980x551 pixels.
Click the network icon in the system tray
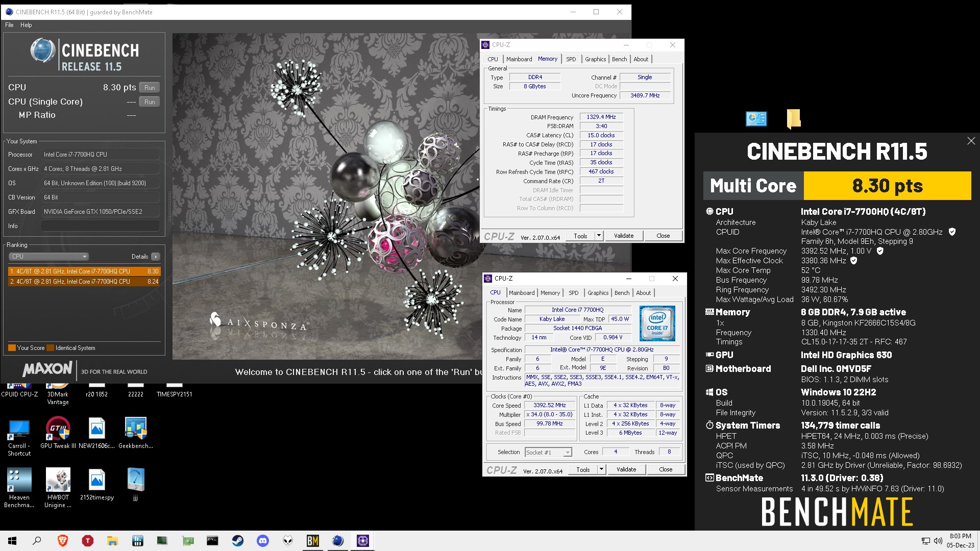925,541
